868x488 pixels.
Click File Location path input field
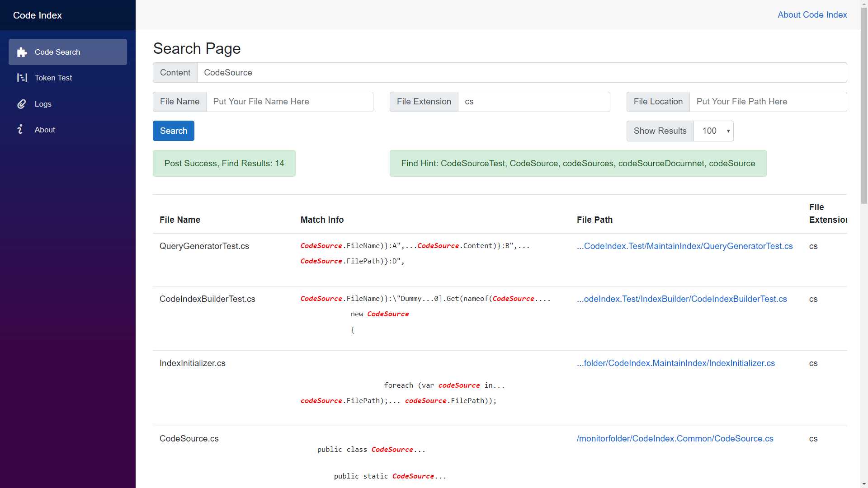(767, 101)
